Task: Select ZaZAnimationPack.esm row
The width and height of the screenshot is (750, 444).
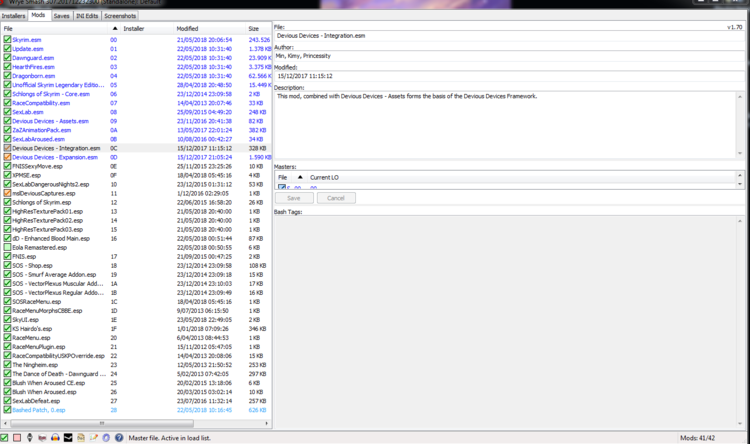Action: coord(136,130)
